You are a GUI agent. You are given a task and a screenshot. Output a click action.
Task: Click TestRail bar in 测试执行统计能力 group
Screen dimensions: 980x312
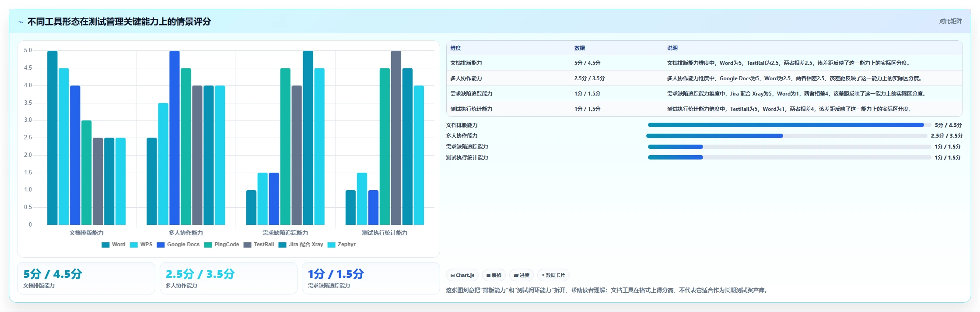click(396, 138)
